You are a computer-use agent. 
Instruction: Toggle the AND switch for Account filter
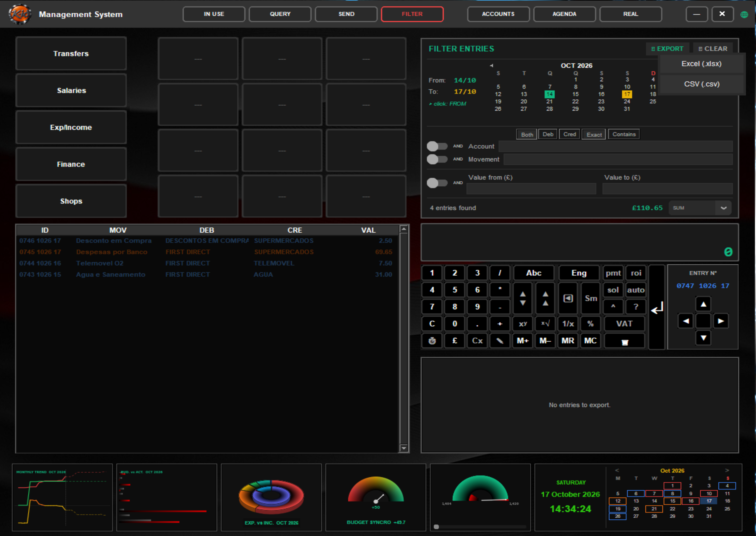[437, 146]
